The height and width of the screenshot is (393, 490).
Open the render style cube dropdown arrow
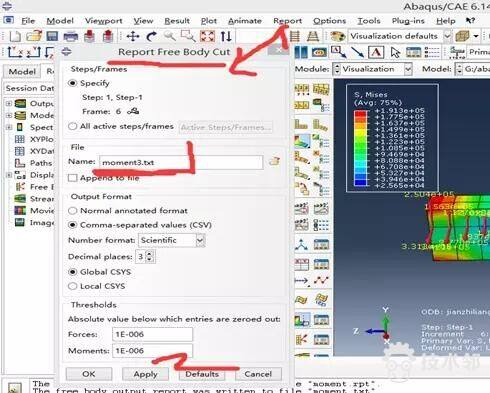tap(476, 36)
